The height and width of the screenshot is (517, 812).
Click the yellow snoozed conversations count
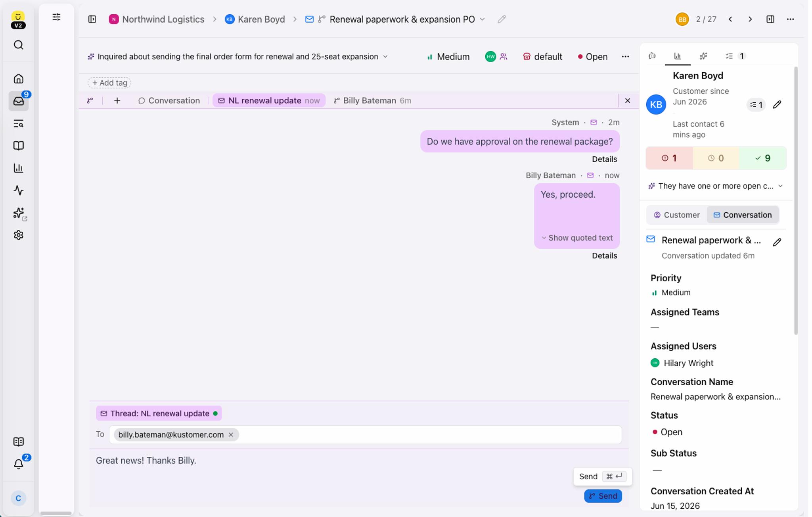[x=716, y=158]
